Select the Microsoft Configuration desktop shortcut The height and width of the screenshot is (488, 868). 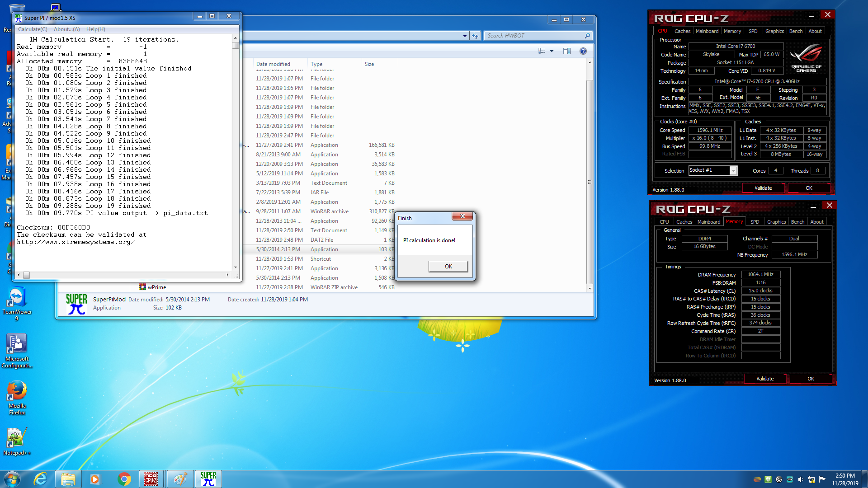pyautogui.click(x=17, y=352)
